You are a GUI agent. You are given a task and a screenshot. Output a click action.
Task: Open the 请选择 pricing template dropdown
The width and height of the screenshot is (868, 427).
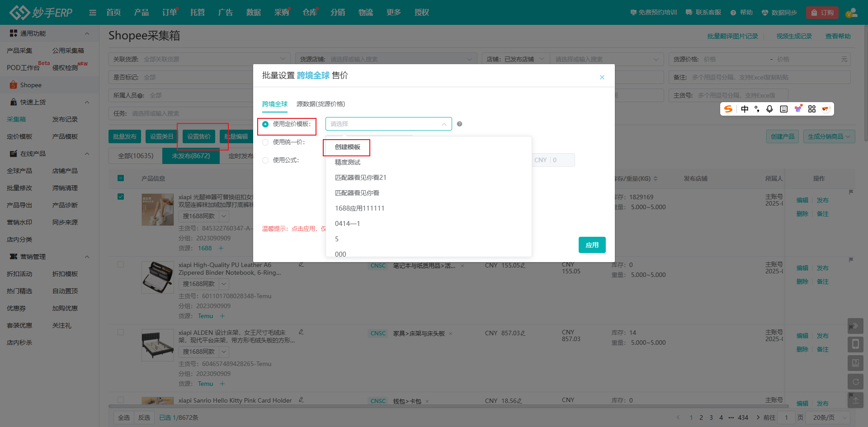tap(388, 124)
